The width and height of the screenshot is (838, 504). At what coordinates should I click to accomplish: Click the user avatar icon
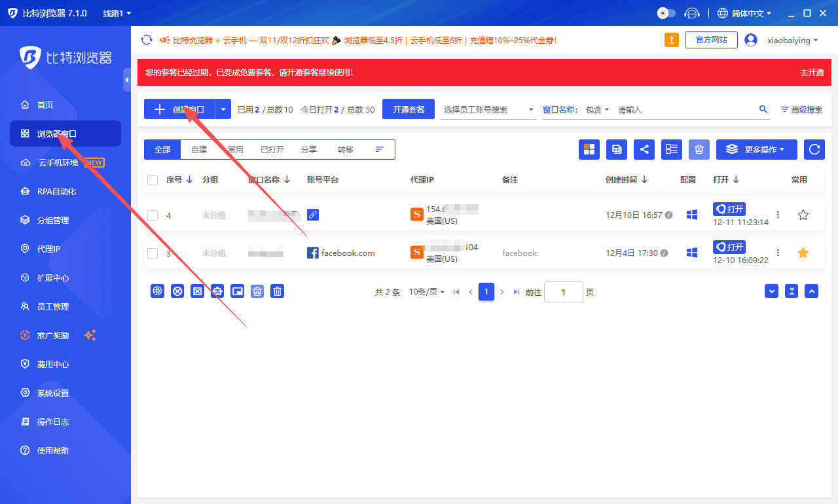(751, 40)
